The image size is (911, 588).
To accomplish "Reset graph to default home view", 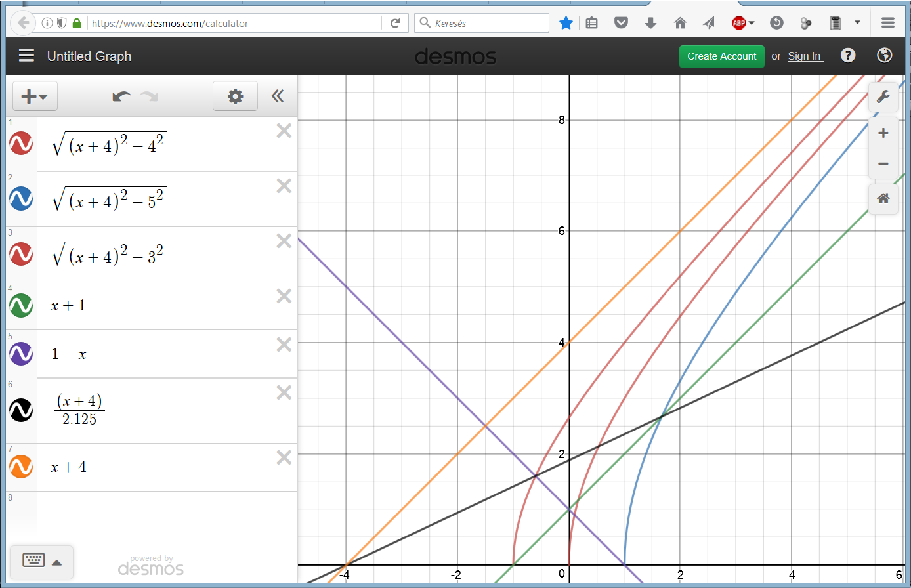I will (883, 198).
